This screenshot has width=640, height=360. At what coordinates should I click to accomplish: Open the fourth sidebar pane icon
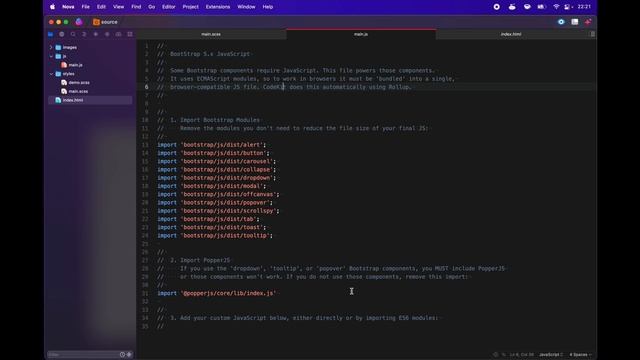tap(84, 34)
